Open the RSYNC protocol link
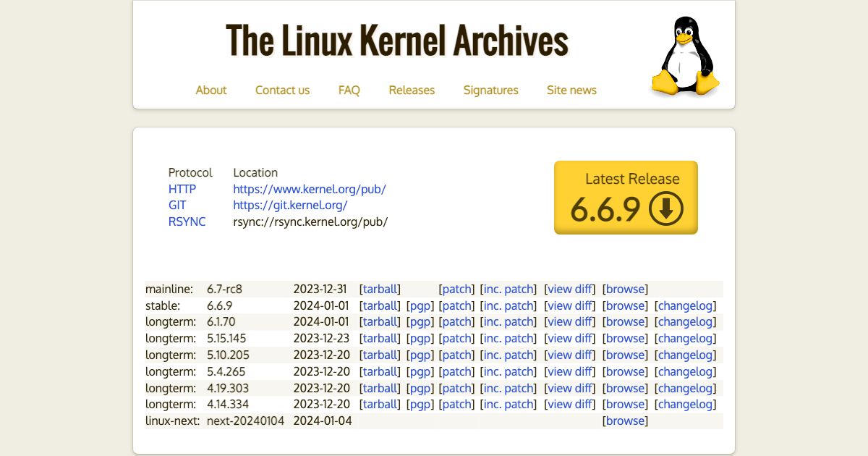The image size is (868, 456). 310,221
